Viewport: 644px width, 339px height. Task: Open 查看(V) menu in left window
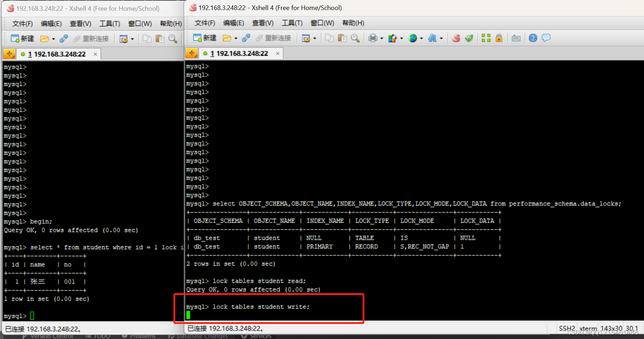pos(80,24)
